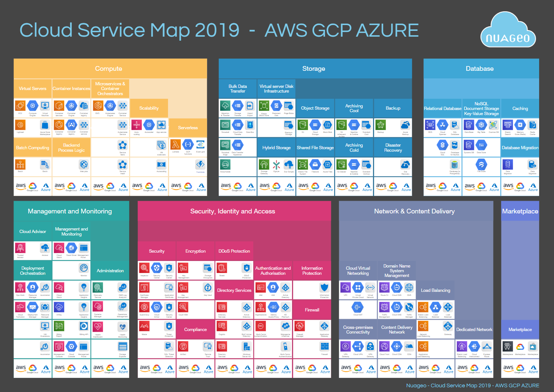This screenshot has height=392, width=554.
Task: Click the Hybrid Storage category label
Action: coord(276,148)
